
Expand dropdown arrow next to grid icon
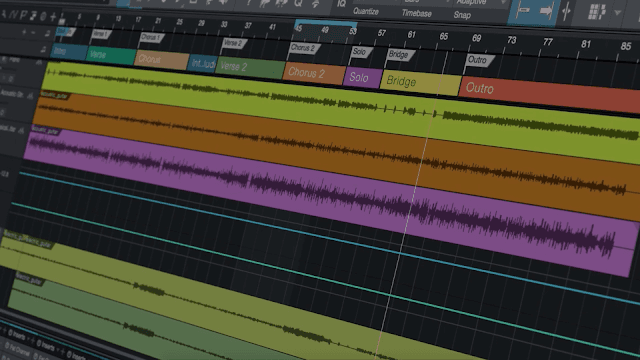[618, 13]
